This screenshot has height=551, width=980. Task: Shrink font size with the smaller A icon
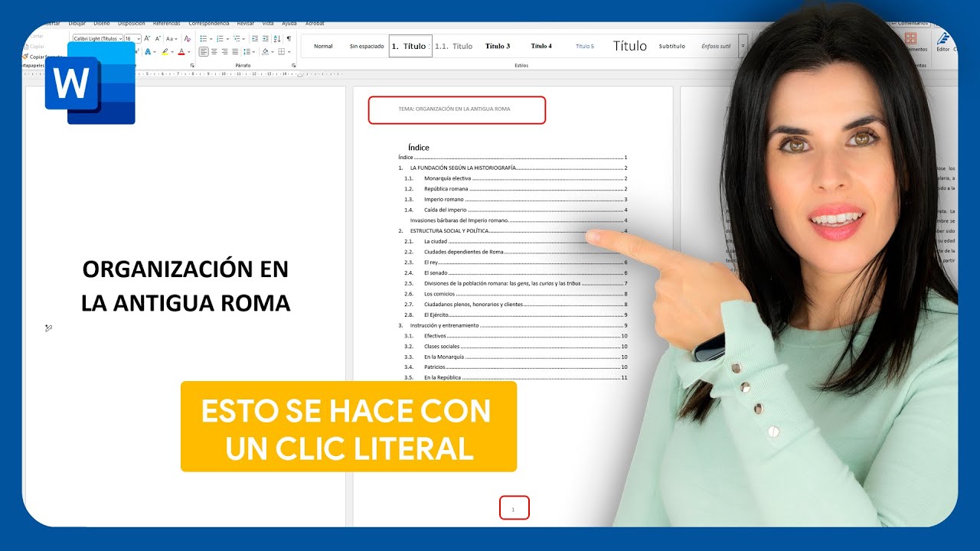coord(158,38)
